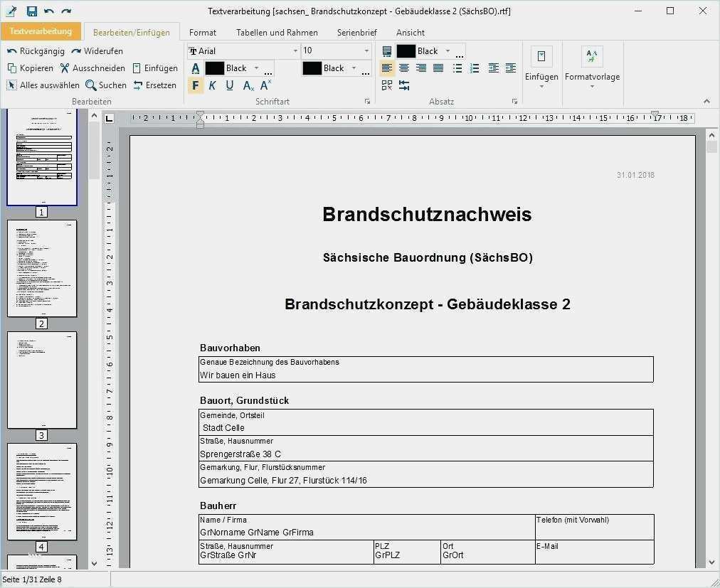
Task: Click the save icon in title bar
Action: pos(31,11)
